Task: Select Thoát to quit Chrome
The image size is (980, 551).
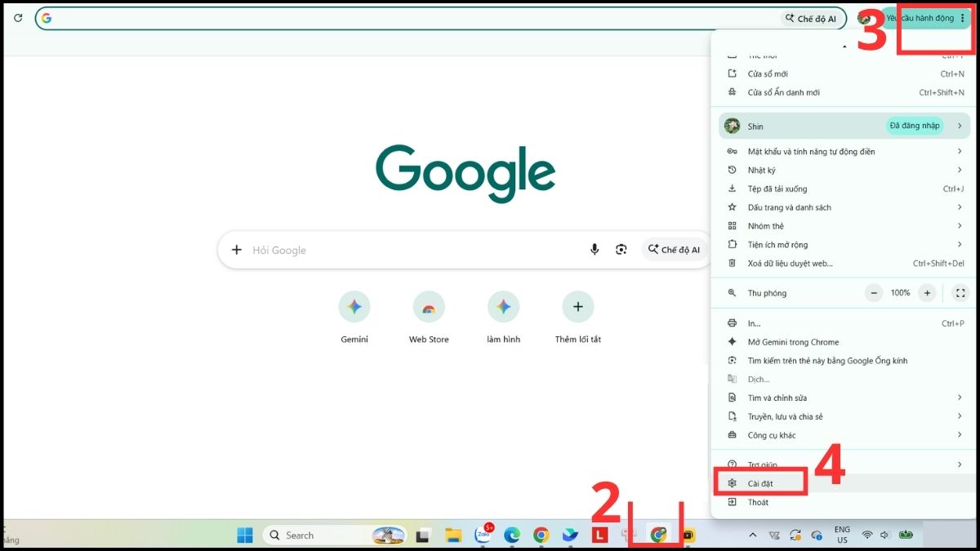Action: [844, 502]
